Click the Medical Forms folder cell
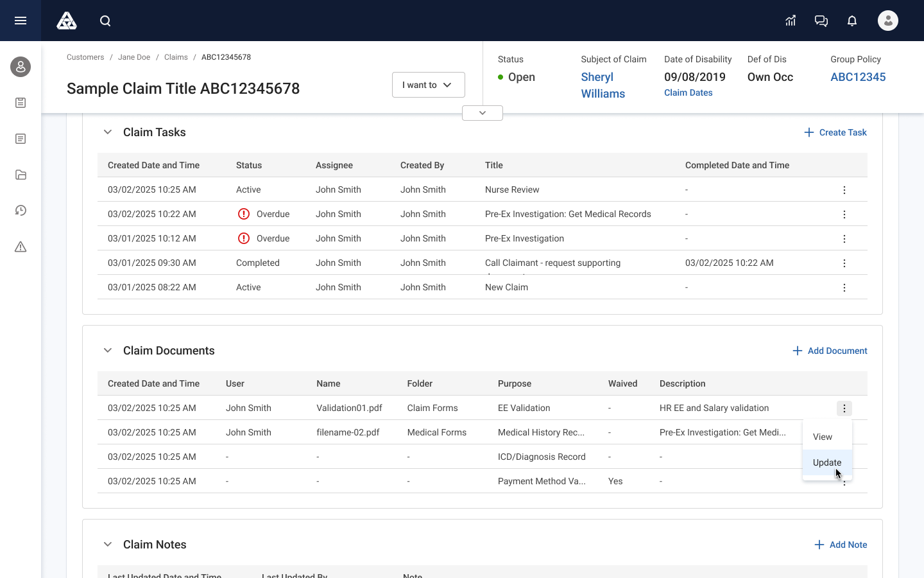This screenshot has height=578, width=924. click(437, 432)
